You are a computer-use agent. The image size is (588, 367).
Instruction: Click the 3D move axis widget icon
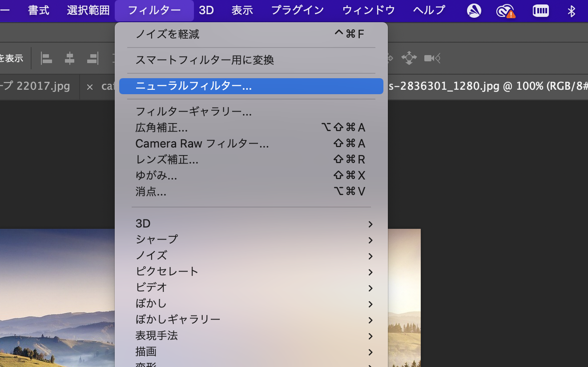point(409,58)
